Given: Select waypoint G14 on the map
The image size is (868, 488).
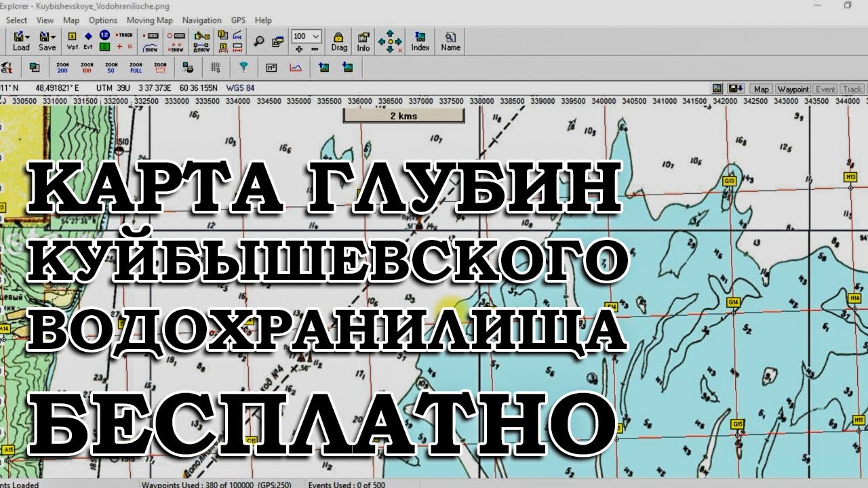Looking at the screenshot, I should [x=732, y=301].
